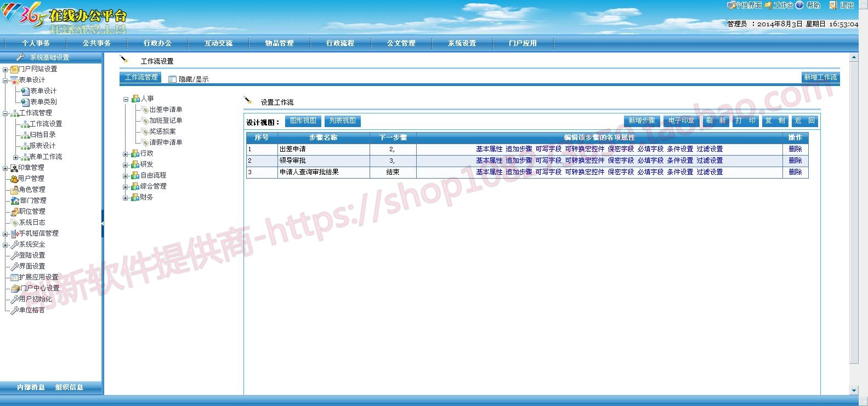Select 请假申请单 in the workflow tree
The width and height of the screenshot is (868, 406).
pyautogui.click(x=166, y=142)
